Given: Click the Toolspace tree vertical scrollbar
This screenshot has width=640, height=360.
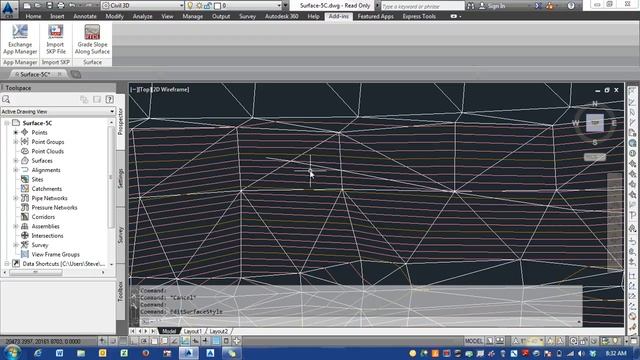Looking at the screenshot, I should [111, 177].
